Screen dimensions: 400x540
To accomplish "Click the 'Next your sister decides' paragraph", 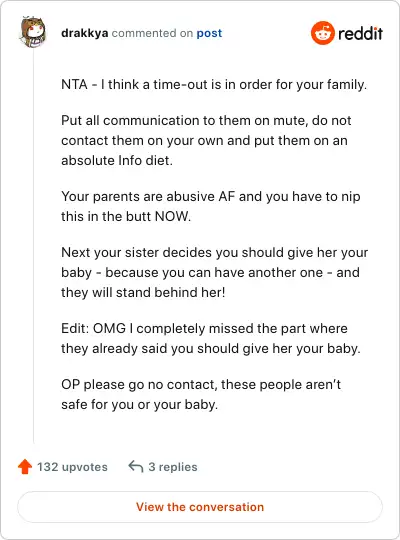I will tap(215, 272).
